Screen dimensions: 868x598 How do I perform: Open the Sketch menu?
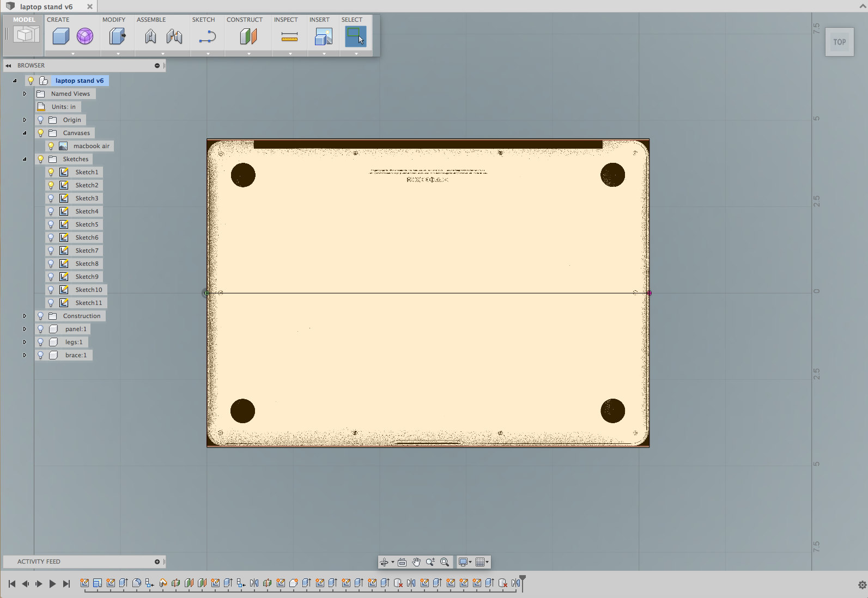(x=203, y=20)
